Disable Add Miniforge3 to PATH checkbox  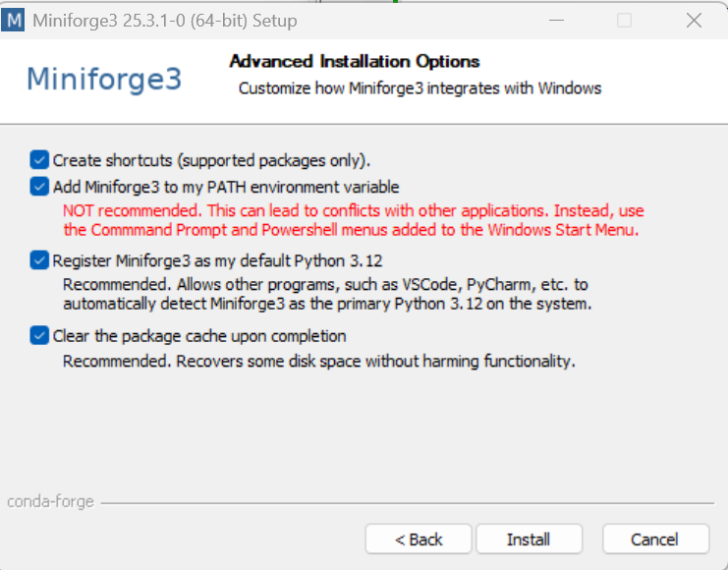(39, 186)
